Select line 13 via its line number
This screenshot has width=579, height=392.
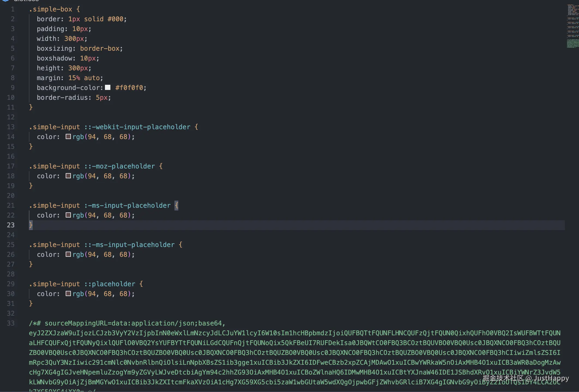tap(11, 127)
